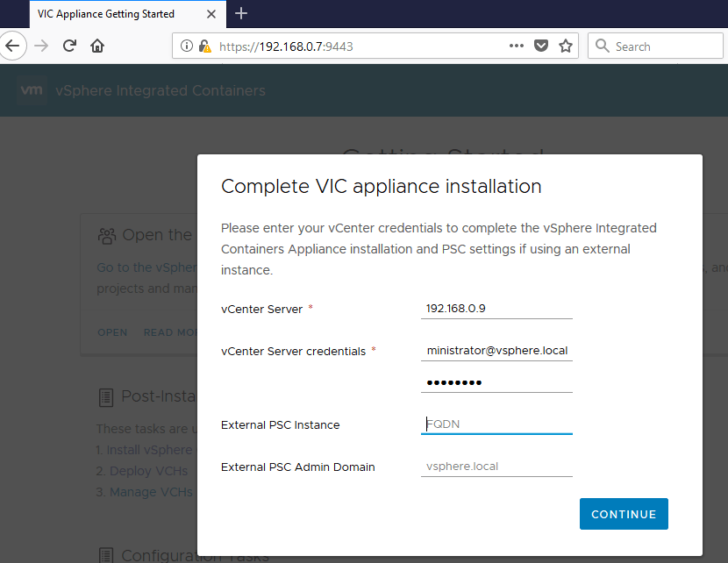728x563 pixels.
Task: Save page to Pocket icon
Action: [x=541, y=46]
